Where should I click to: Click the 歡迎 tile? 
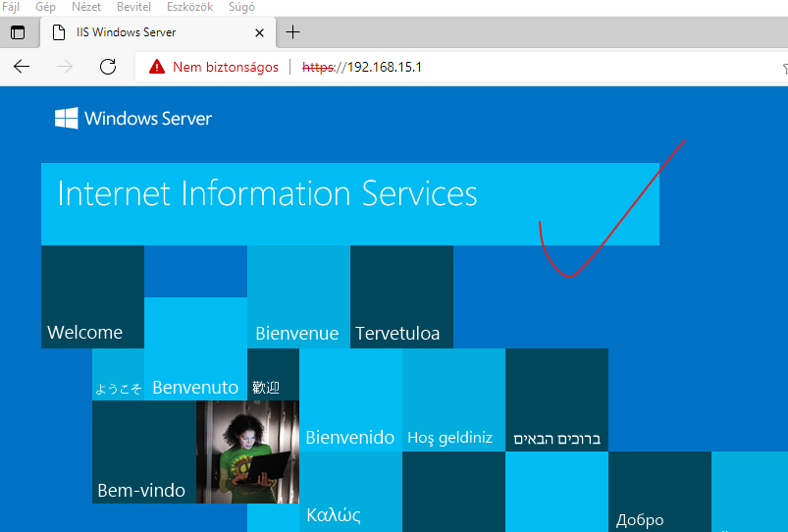[273, 375]
